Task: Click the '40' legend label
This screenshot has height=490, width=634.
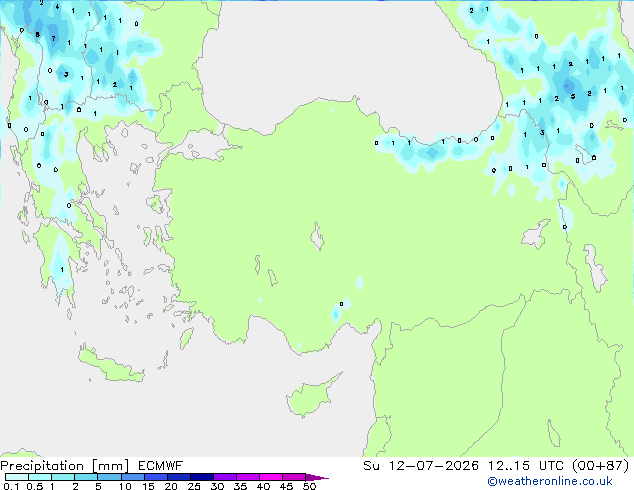Action: click(x=263, y=486)
